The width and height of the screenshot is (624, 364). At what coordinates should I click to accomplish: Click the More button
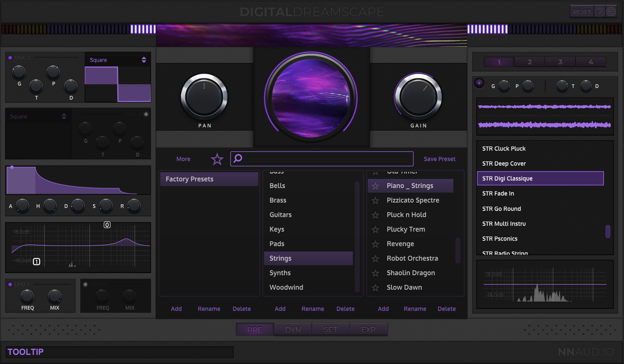[x=184, y=159]
